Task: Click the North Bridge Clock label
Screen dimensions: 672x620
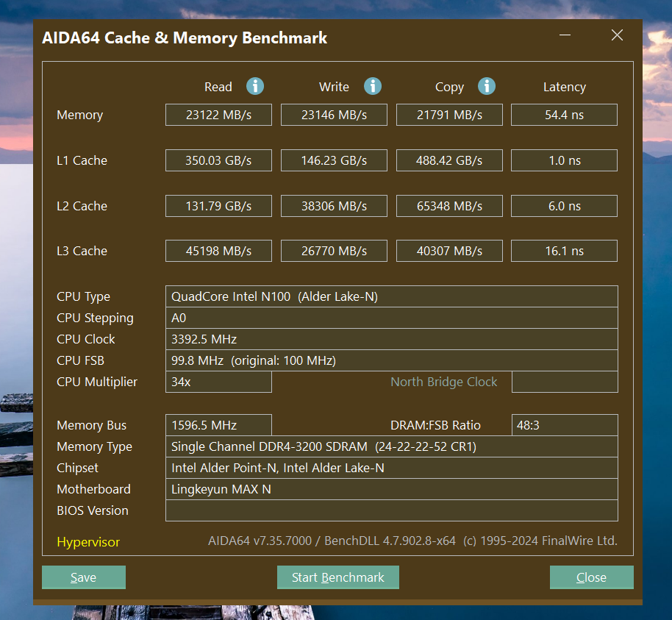Action: pos(443,382)
